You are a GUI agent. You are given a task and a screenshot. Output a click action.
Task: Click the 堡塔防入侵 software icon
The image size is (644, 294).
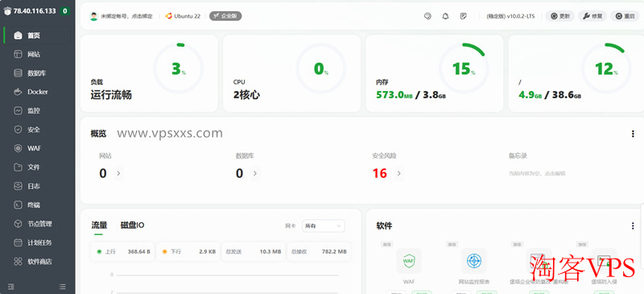[x=605, y=261]
